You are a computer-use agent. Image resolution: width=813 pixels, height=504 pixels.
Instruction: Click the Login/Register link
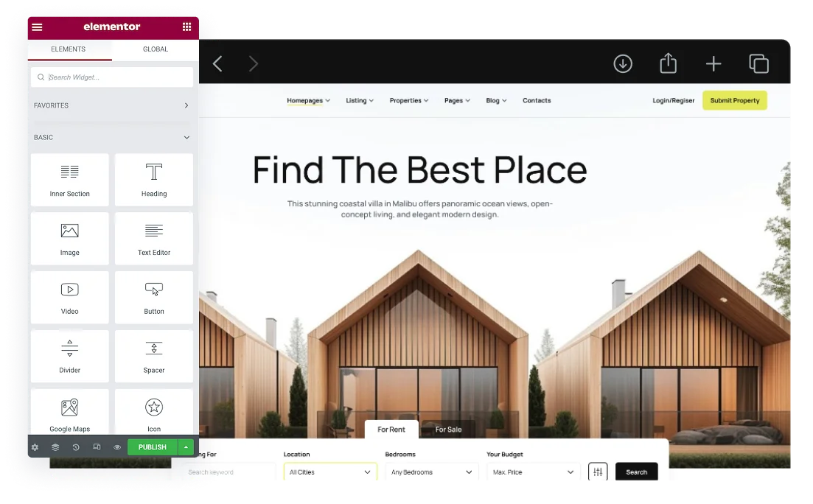[x=673, y=101]
